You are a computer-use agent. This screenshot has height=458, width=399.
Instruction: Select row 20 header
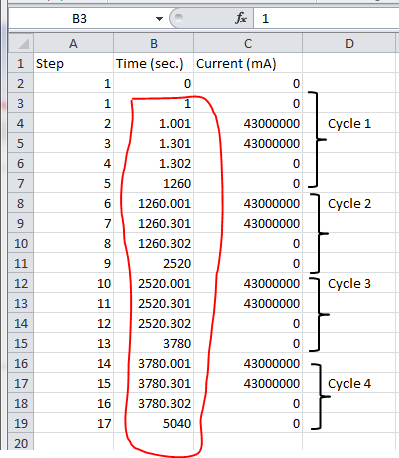point(21,442)
